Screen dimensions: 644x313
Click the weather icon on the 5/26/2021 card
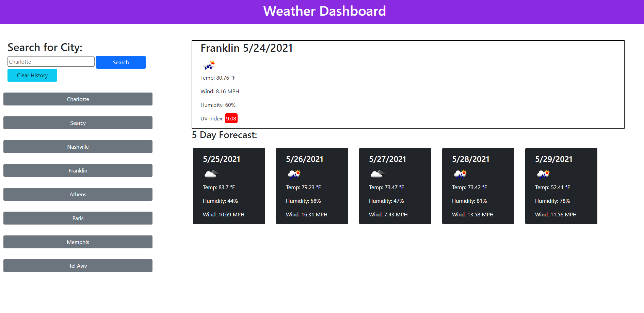coord(293,174)
